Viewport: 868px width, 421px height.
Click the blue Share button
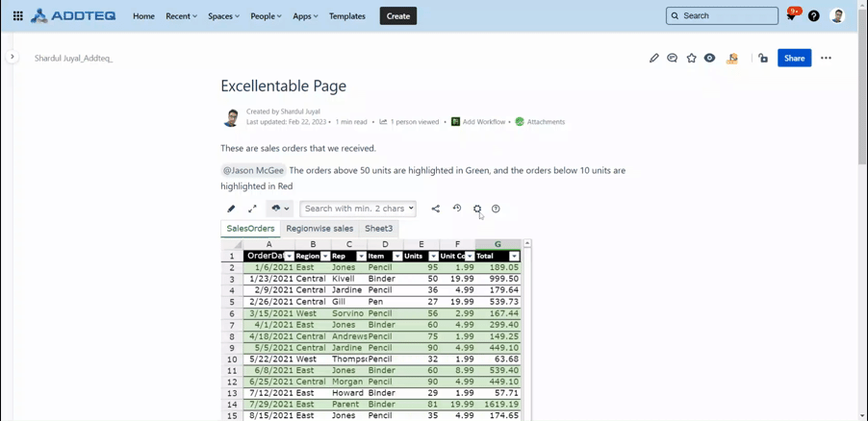(x=794, y=58)
